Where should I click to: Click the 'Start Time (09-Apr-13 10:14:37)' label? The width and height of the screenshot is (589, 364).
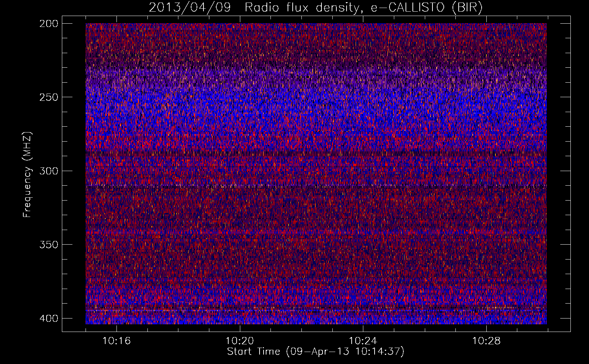tap(316, 352)
